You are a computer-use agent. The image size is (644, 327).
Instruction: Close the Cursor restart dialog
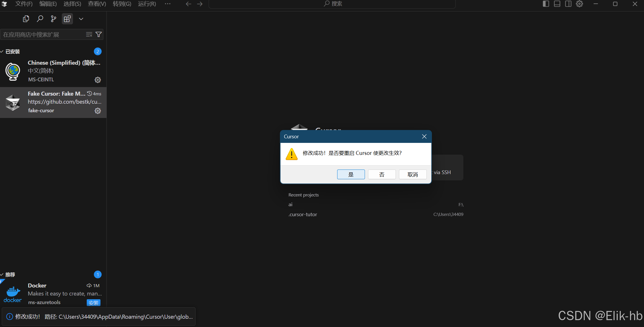(424, 137)
